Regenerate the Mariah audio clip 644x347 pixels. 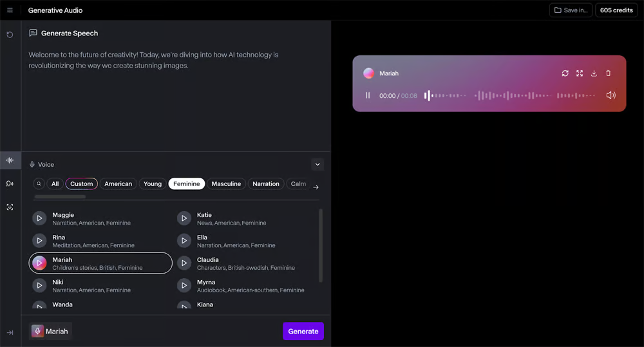tap(565, 73)
